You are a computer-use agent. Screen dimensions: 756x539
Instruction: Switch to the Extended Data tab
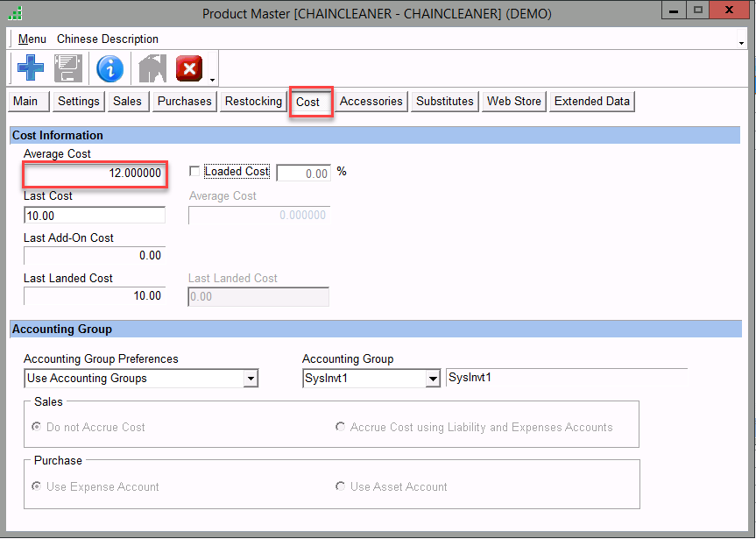[591, 102]
